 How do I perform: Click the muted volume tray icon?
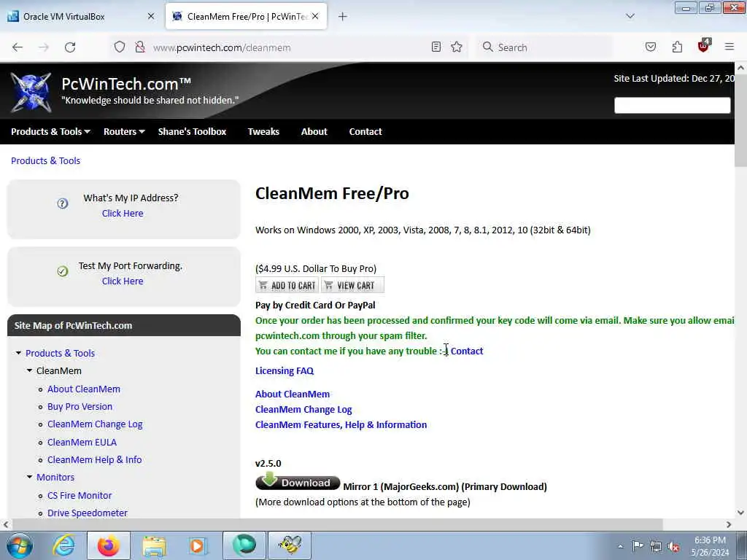click(x=673, y=546)
